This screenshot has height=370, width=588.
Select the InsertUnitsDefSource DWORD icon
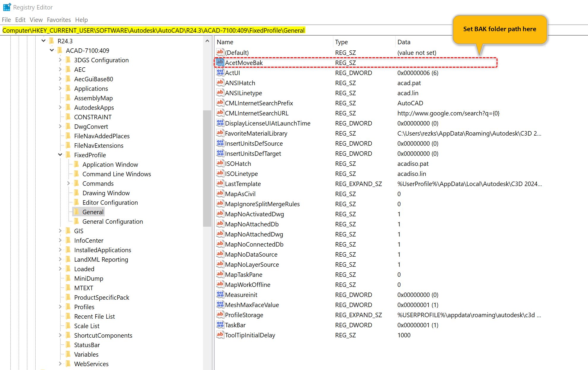click(x=220, y=143)
